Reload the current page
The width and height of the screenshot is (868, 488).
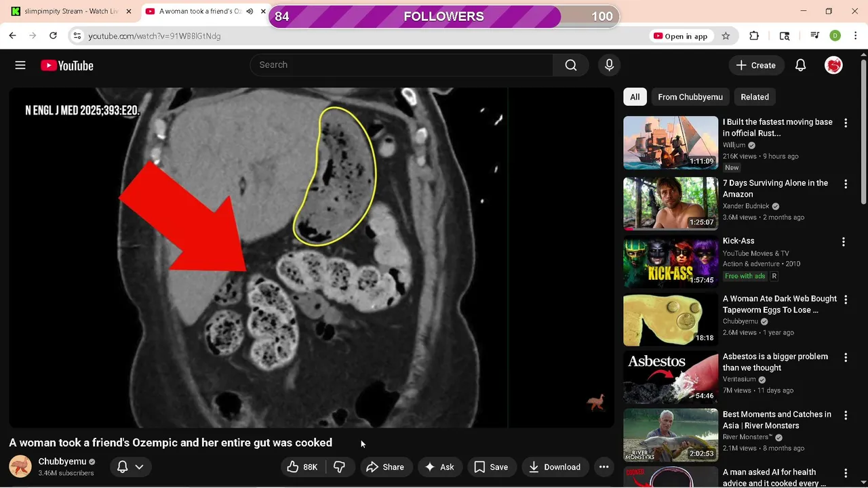point(53,36)
